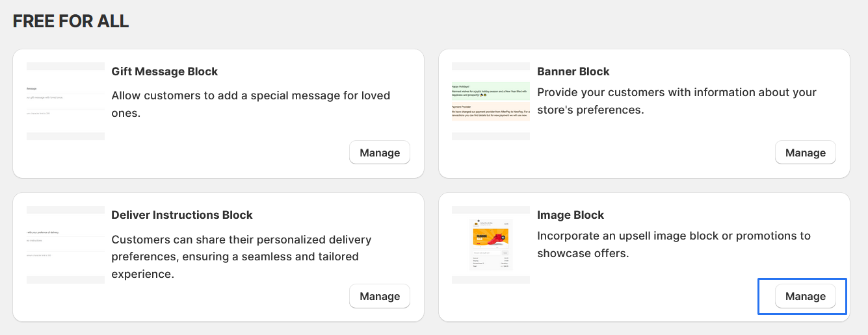Click the Gift Message Block preview thumbnail

(66, 101)
